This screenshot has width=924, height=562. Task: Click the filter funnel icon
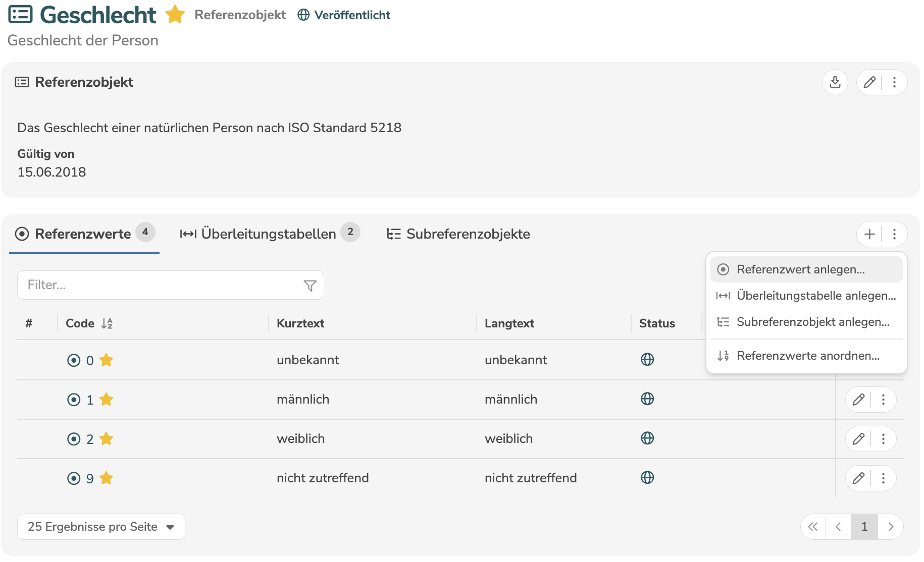point(310,286)
